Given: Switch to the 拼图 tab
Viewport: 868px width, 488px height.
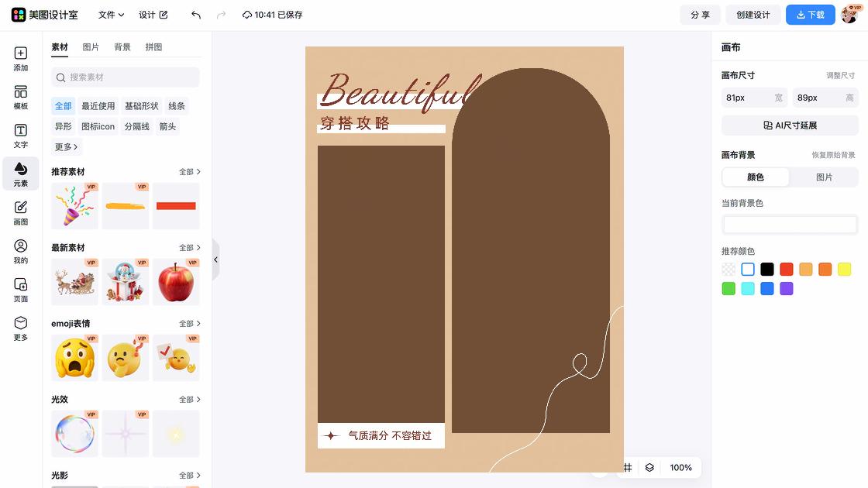Looking at the screenshot, I should tap(153, 47).
